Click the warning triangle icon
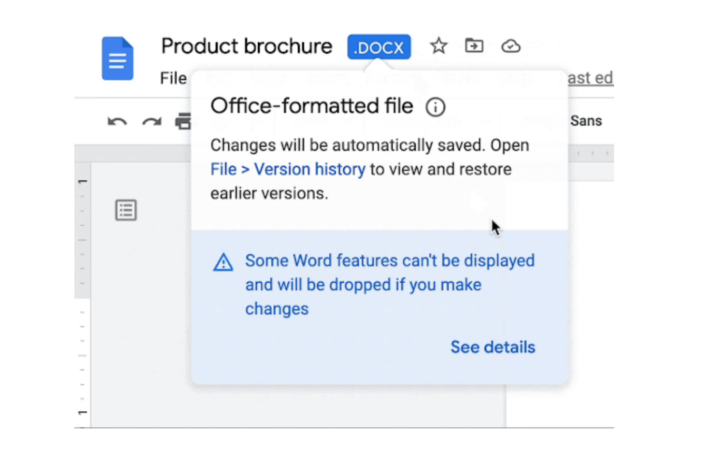 click(x=223, y=262)
